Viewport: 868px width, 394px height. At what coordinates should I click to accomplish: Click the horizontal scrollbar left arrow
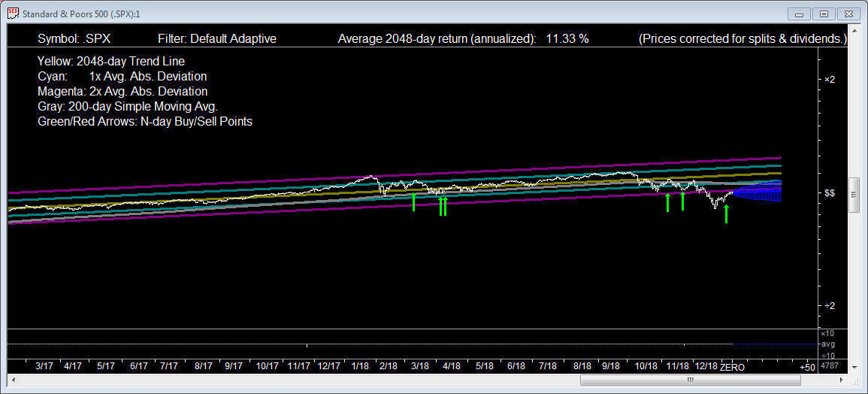coord(12,380)
